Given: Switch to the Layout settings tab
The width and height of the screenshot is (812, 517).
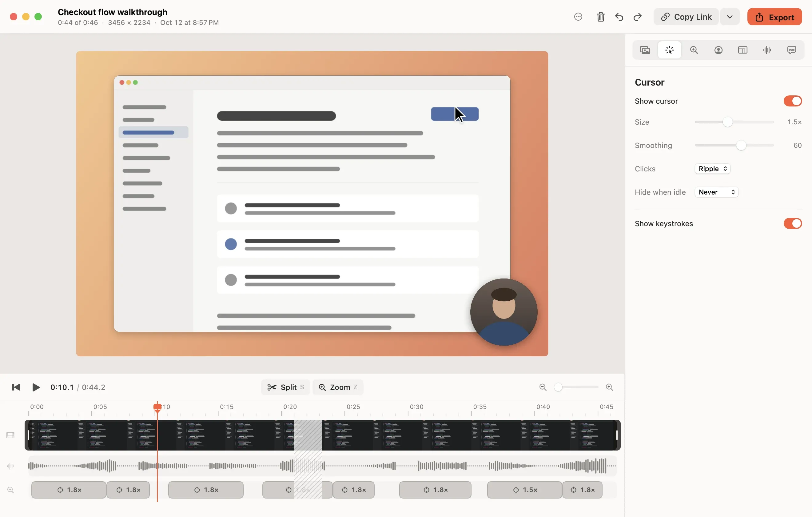Looking at the screenshot, I should pyautogui.click(x=742, y=50).
